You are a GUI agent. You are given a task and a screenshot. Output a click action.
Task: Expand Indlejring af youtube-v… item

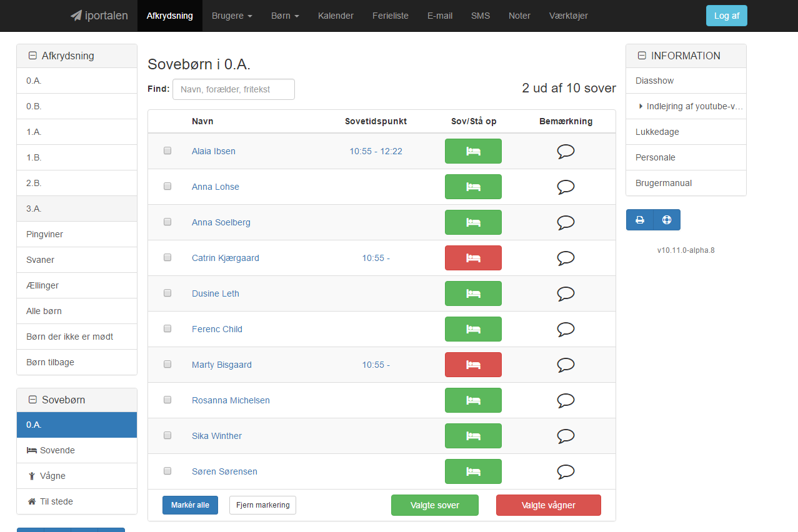(686, 106)
